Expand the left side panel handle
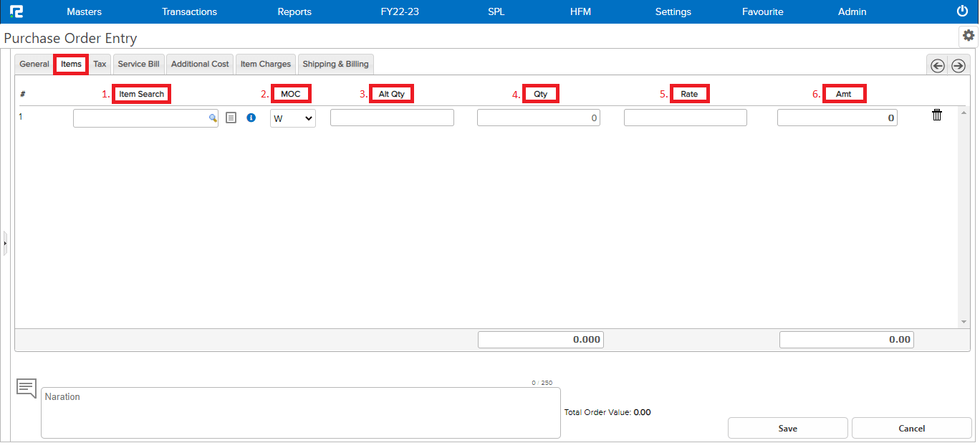This screenshot has height=448, width=980. click(x=5, y=244)
